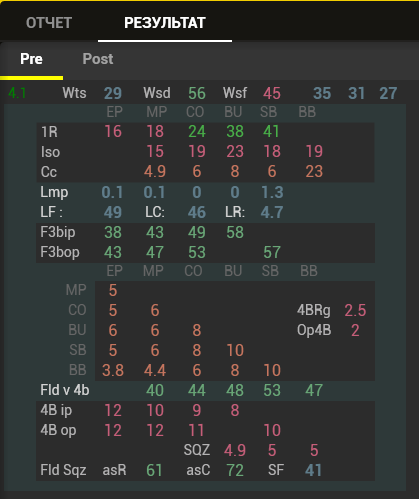Click the Wts value 29
Image resolution: width=419 pixels, height=499 pixels.
pos(113,93)
